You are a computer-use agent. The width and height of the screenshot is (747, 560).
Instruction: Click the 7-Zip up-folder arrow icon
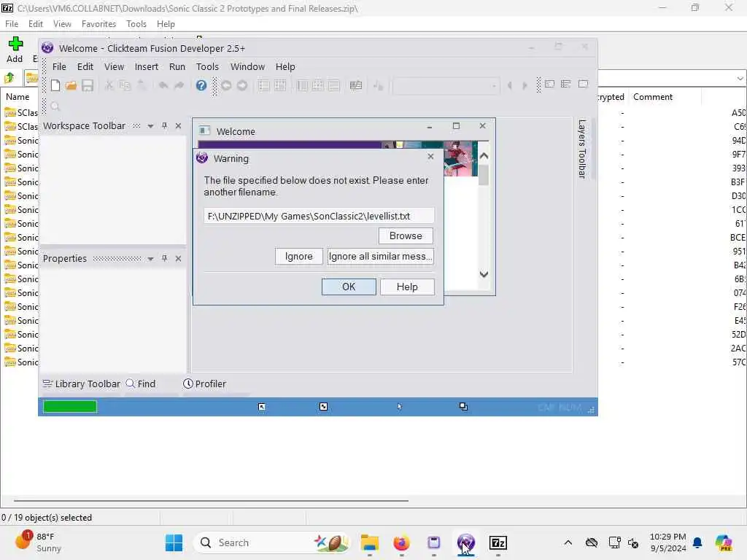click(9, 77)
